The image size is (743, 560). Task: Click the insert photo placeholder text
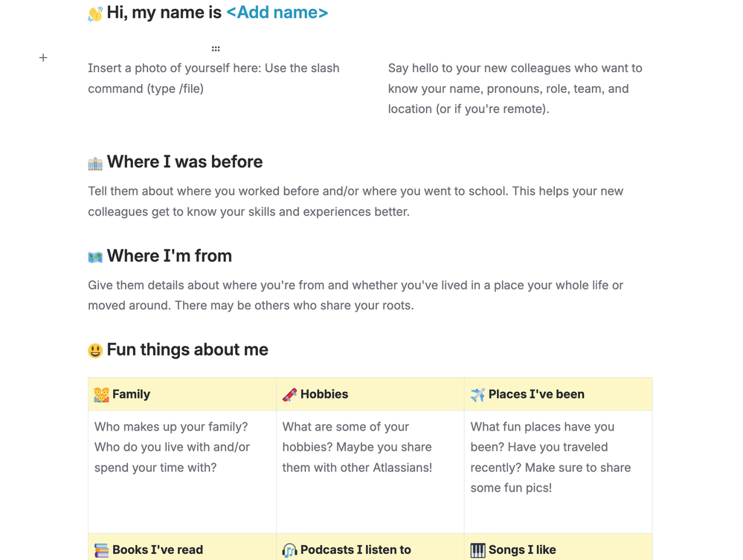pyautogui.click(x=213, y=78)
